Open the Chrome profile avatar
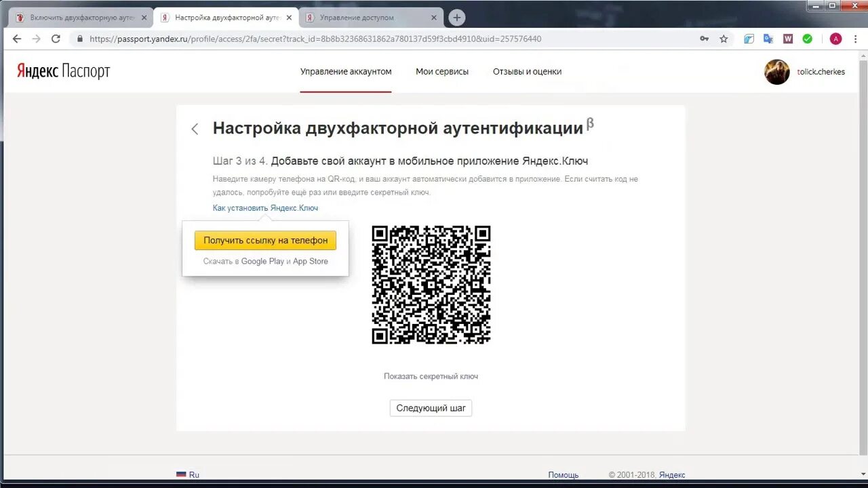Screen dimensions: 868x488 [835, 39]
